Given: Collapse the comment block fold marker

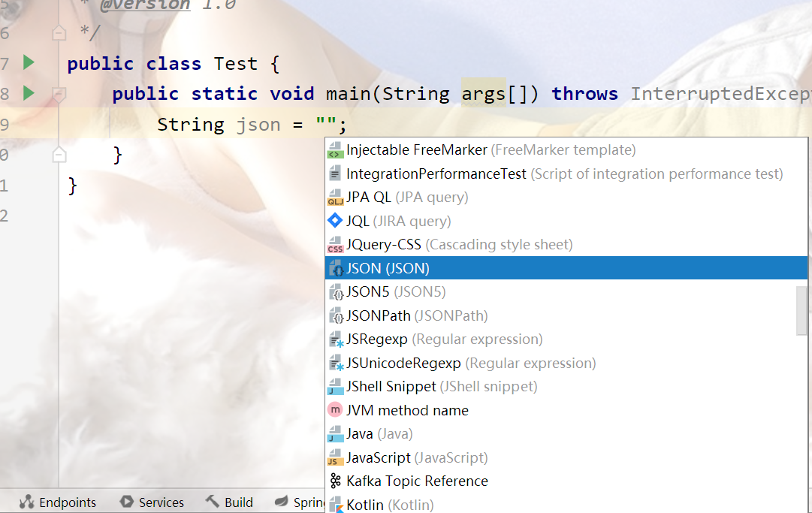Looking at the screenshot, I should coord(59,33).
